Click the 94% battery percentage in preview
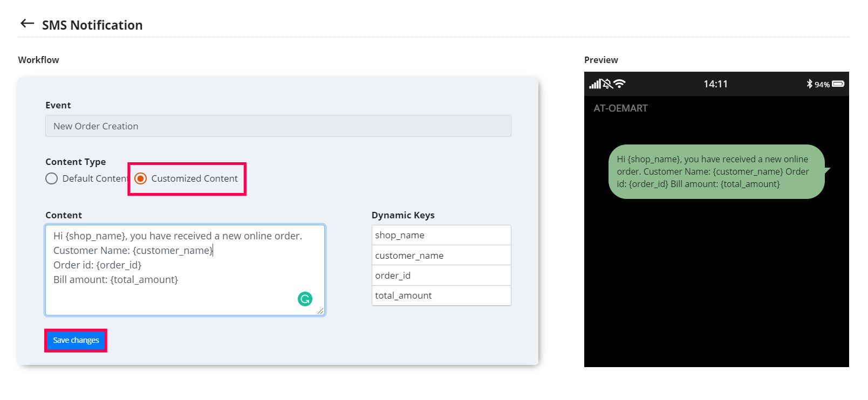Image resolution: width=868 pixels, height=400 pixels. click(822, 85)
